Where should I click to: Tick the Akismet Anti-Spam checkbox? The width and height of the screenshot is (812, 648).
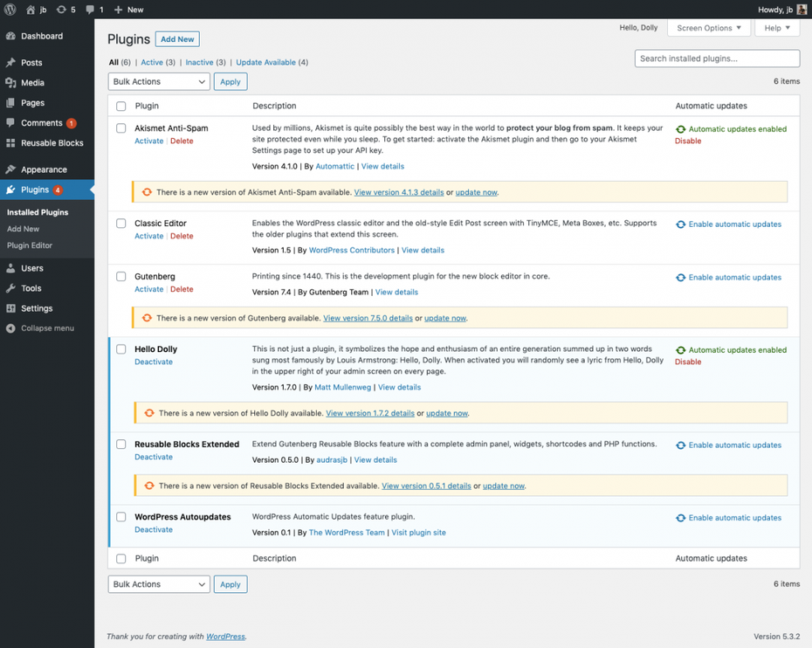click(x=121, y=128)
